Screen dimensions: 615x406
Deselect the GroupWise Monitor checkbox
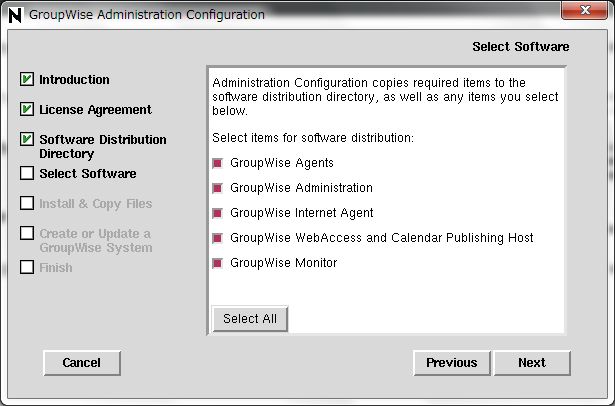point(218,263)
